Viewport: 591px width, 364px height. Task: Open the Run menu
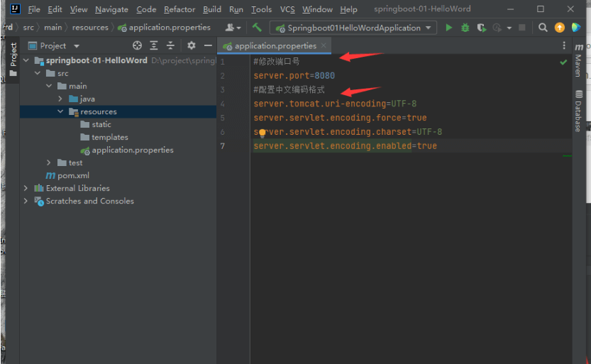[x=236, y=9]
